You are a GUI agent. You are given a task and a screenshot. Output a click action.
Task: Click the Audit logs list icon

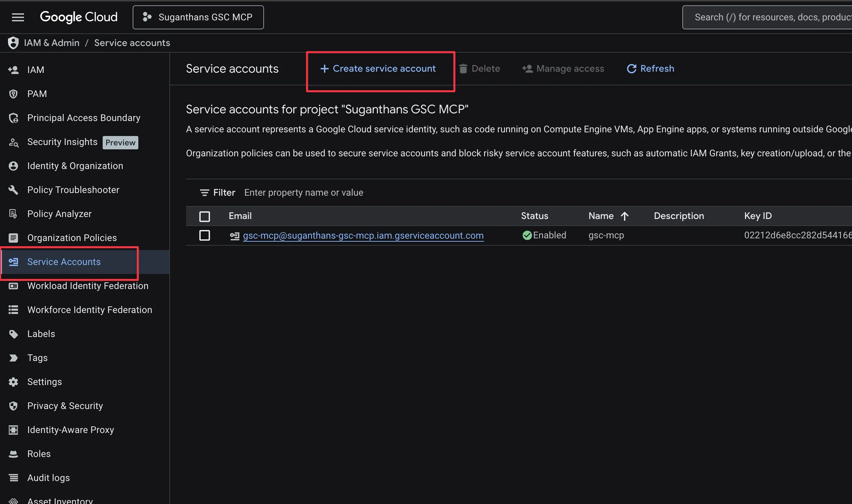(x=13, y=478)
